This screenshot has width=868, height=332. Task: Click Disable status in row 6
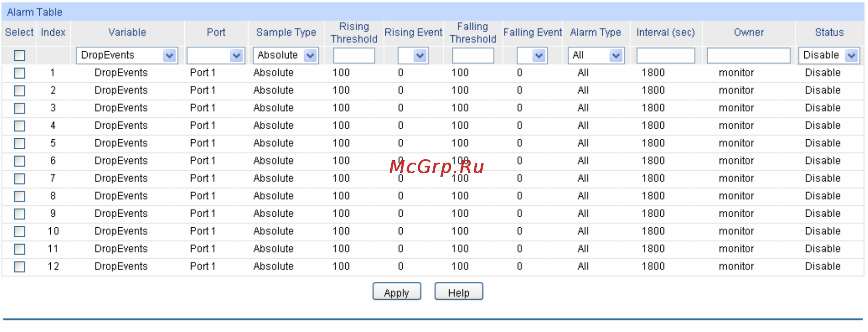click(823, 161)
